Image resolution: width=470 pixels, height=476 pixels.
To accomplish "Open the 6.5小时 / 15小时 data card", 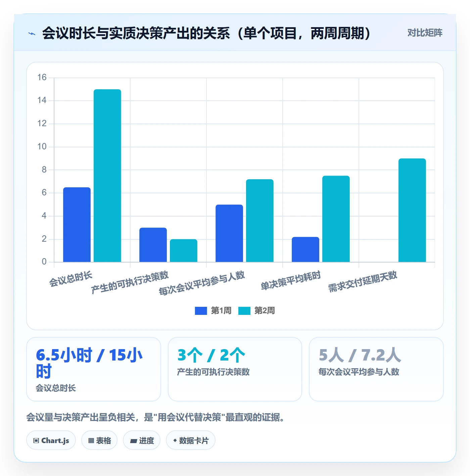I will [x=94, y=369].
